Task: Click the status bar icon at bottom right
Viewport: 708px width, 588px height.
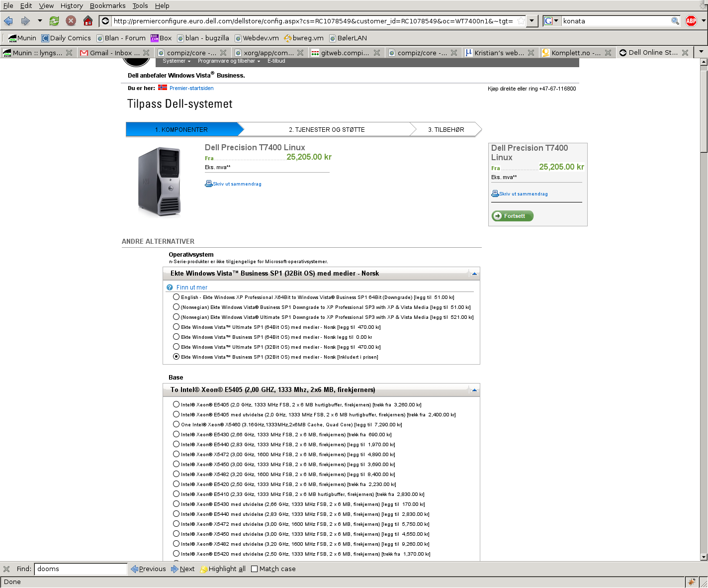Action: tap(691, 582)
